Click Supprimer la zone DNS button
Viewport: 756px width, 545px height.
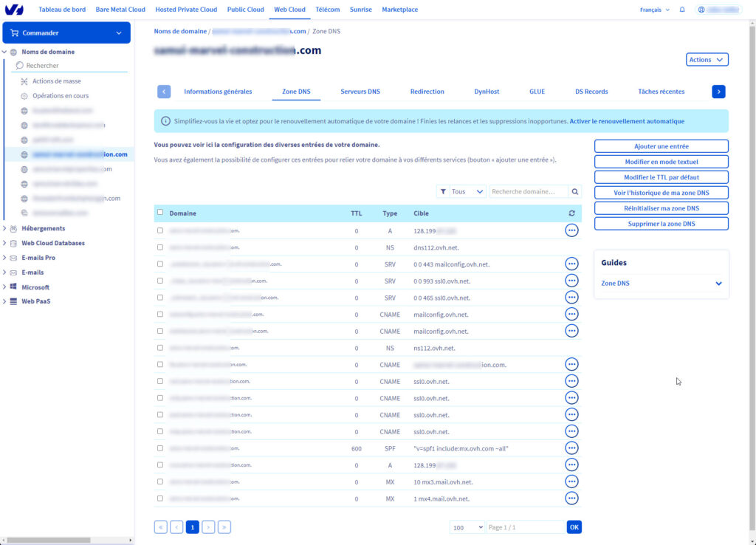point(661,223)
